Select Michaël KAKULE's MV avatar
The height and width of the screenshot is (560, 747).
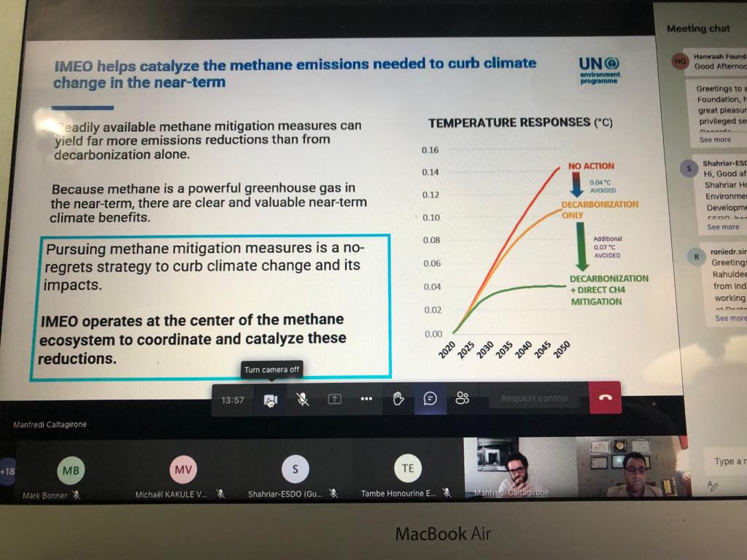(183, 470)
